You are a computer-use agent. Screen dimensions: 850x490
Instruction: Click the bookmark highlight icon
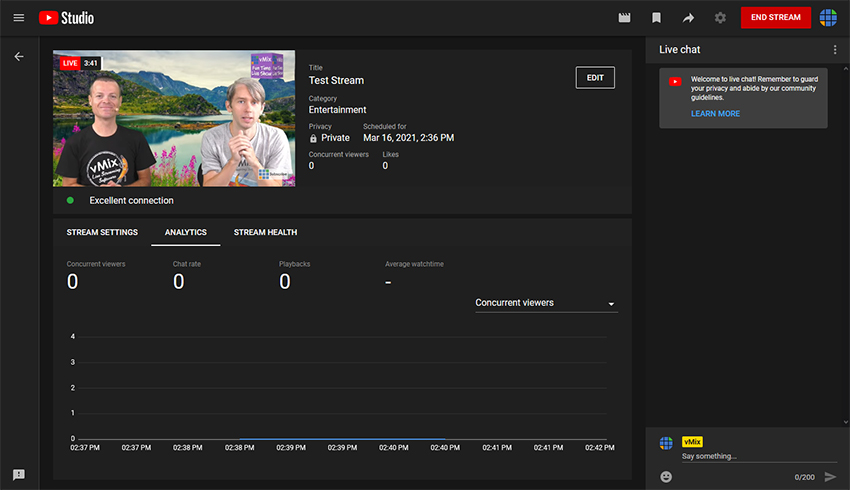click(x=656, y=18)
